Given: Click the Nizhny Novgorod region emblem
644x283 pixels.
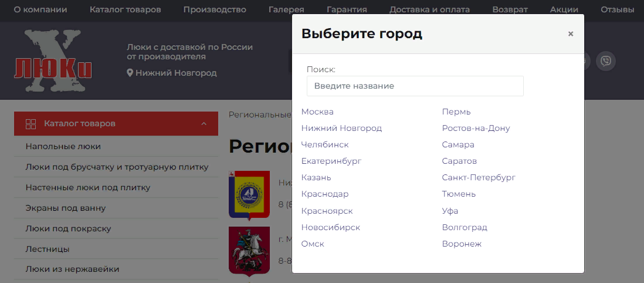Looking at the screenshot, I should click(x=249, y=195).
